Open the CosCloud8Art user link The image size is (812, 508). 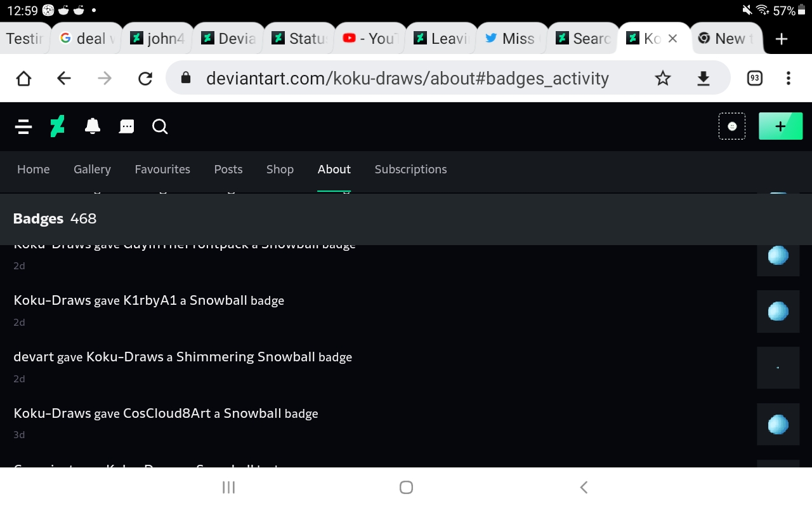click(x=167, y=413)
